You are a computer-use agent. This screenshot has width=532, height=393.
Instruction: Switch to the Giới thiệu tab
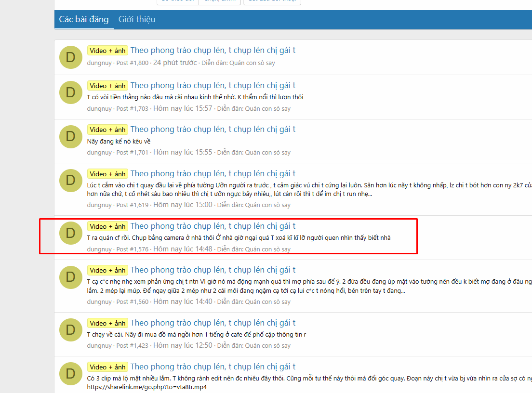coord(137,19)
